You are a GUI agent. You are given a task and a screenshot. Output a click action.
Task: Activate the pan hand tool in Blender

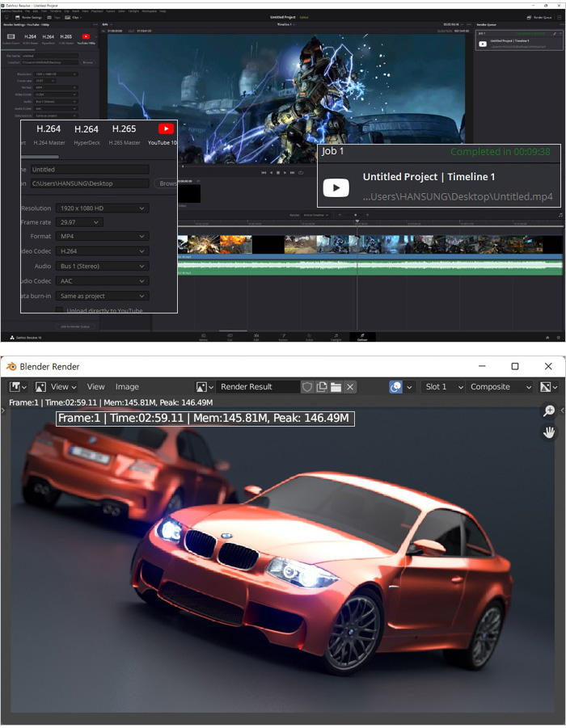click(549, 432)
